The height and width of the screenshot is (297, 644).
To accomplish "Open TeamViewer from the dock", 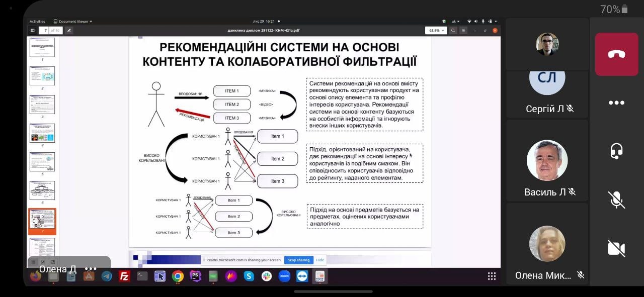I will coord(302,276).
